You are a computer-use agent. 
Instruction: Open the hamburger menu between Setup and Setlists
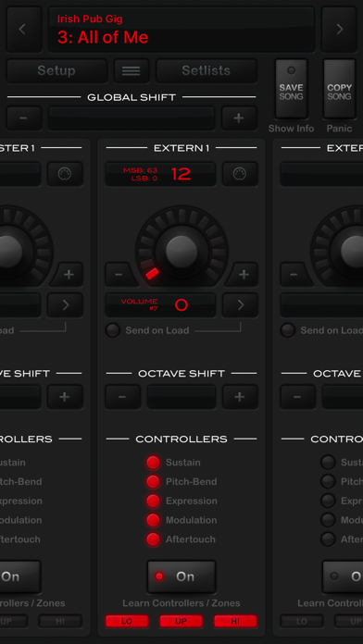pyautogui.click(x=131, y=70)
